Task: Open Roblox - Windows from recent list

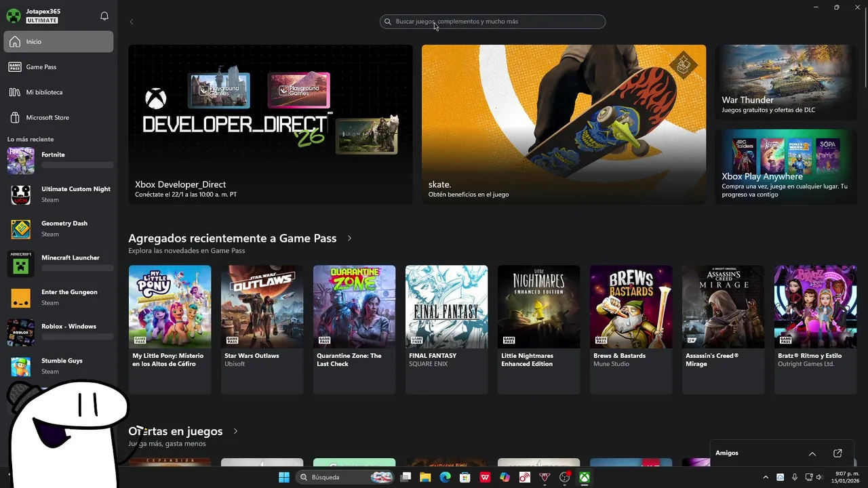Action: click(60, 332)
